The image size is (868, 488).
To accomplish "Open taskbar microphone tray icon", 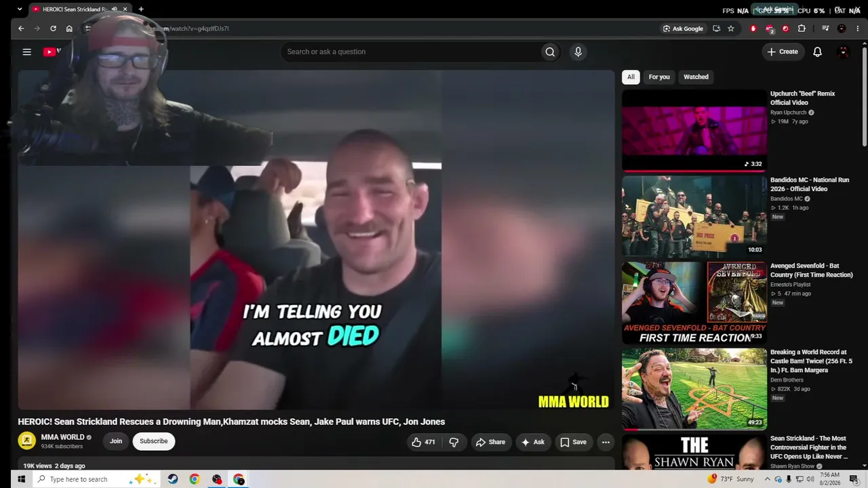I will coord(789,479).
